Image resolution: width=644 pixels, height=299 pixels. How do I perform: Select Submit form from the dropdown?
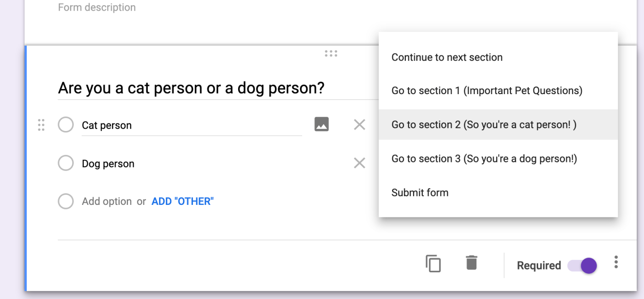click(420, 192)
